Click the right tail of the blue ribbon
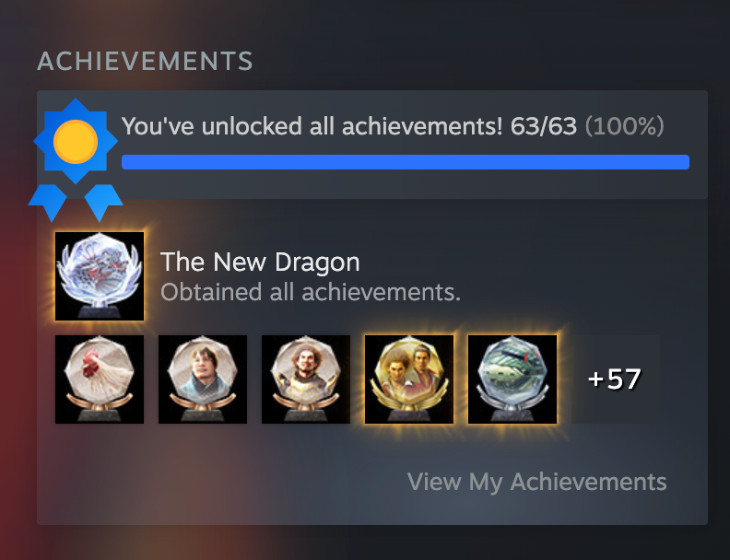This screenshot has height=560, width=730. (x=103, y=203)
